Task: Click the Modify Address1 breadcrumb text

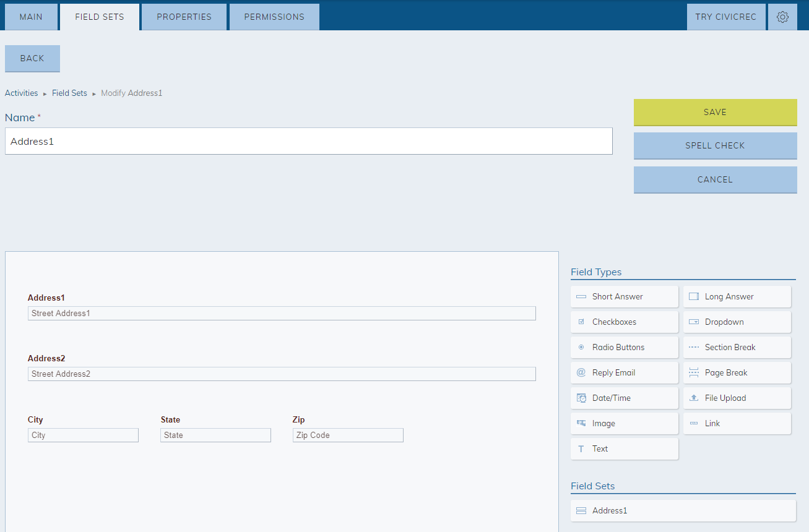Action: [x=132, y=93]
